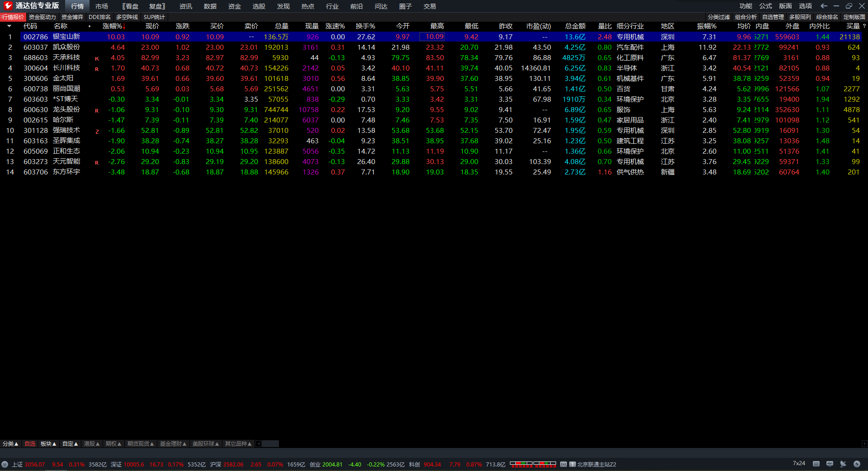The width and height of the screenshot is (868, 471).
Task: Click the dot column header after 名称
Action: click(90, 26)
